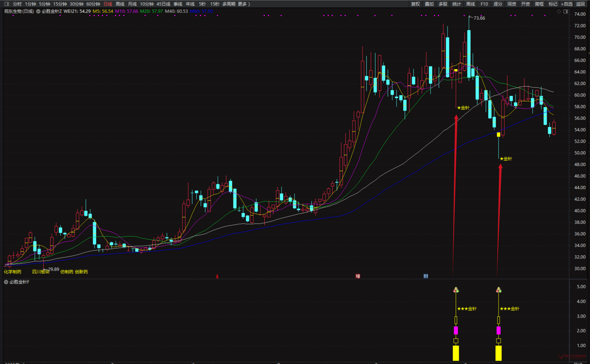Viewport: 590px width, 364px height.
Task: Expand the 更多 periods menu
Action: coord(244,4)
